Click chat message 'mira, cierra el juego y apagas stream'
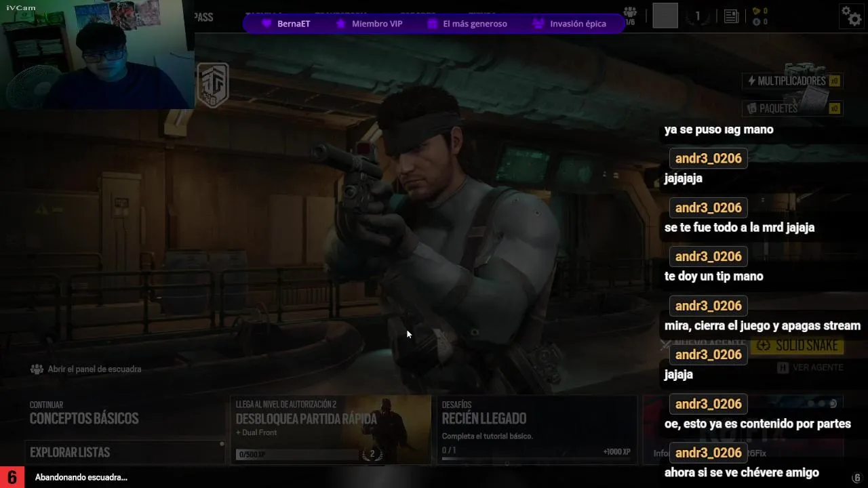The height and width of the screenshot is (488, 868). click(762, 325)
